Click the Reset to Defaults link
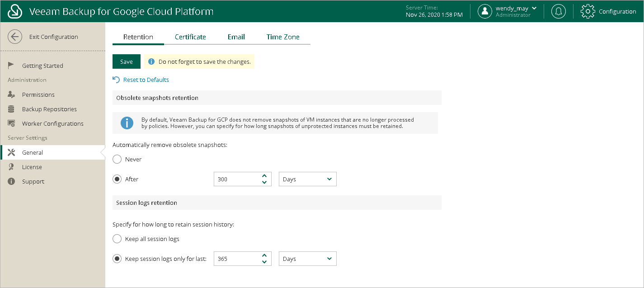The width and height of the screenshot is (644, 288). click(x=146, y=80)
